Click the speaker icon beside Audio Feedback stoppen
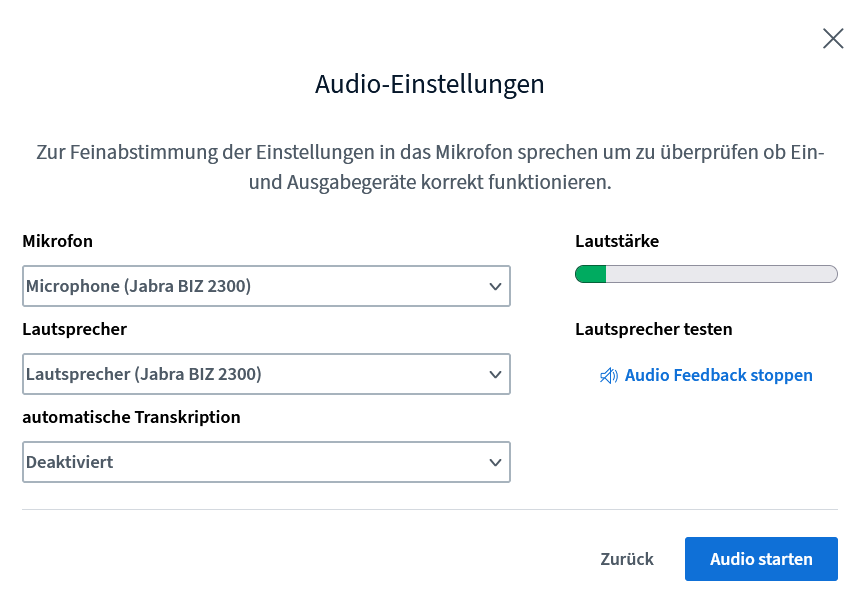This screenshot has width=862, height=604. pos(608,376)
